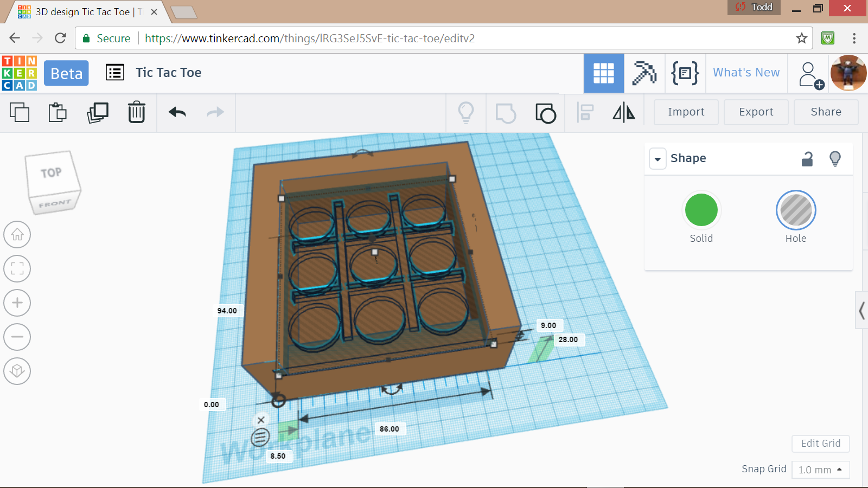This screenshot has height=488, width=868.
Task: Close the Tic Tac Toe browser tab
Action: tap(154, 12)
